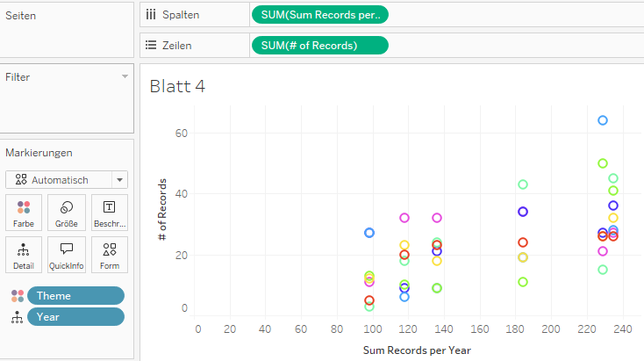Open the QuickInfo tooltip marks card
The width and height of the screenshot is (644, 361).
67,255
